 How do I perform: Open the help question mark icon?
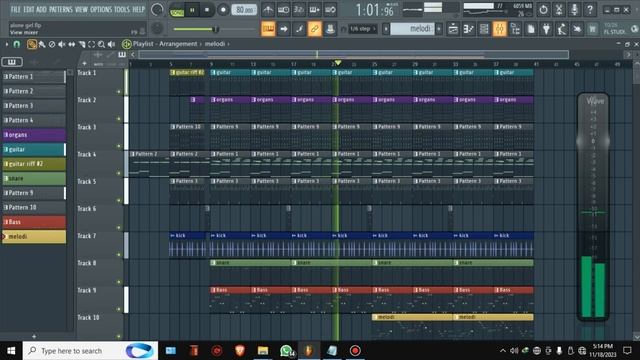click(590, 9)
